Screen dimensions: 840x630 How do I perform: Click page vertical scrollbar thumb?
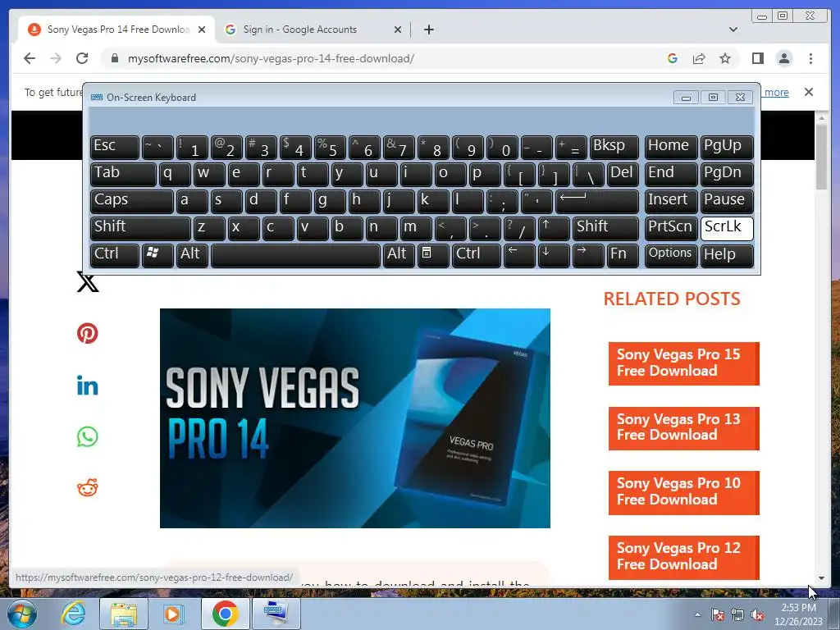[x=821, y=157]
